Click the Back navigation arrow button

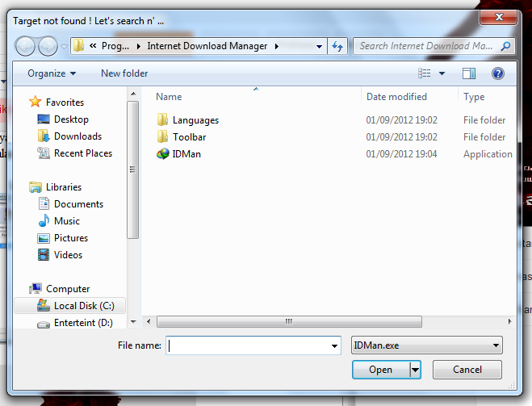(24, 46)
